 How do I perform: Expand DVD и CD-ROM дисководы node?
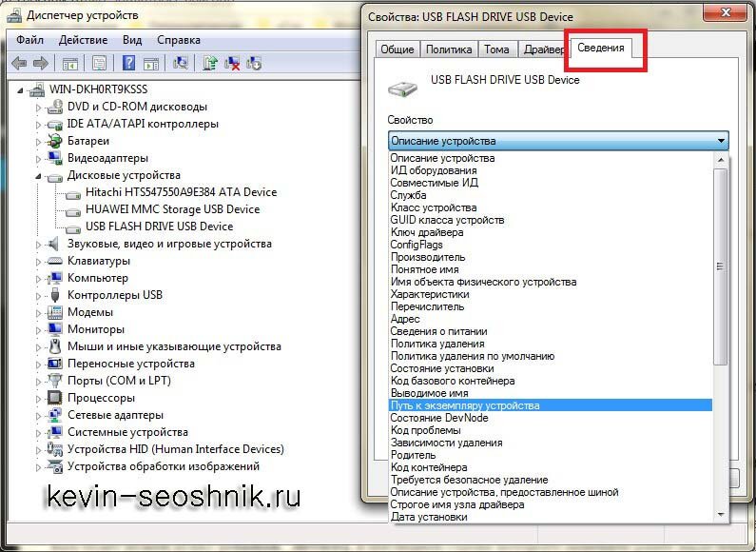[x=39, y=107]
